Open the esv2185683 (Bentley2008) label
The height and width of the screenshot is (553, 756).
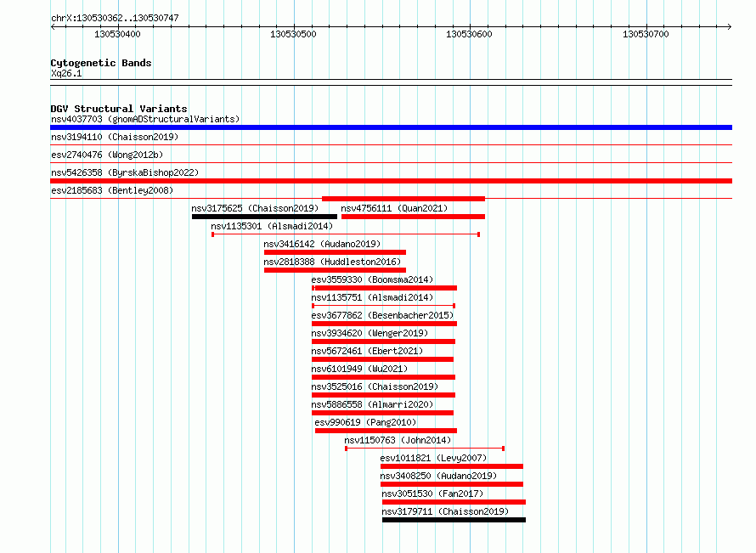(112, 190)
